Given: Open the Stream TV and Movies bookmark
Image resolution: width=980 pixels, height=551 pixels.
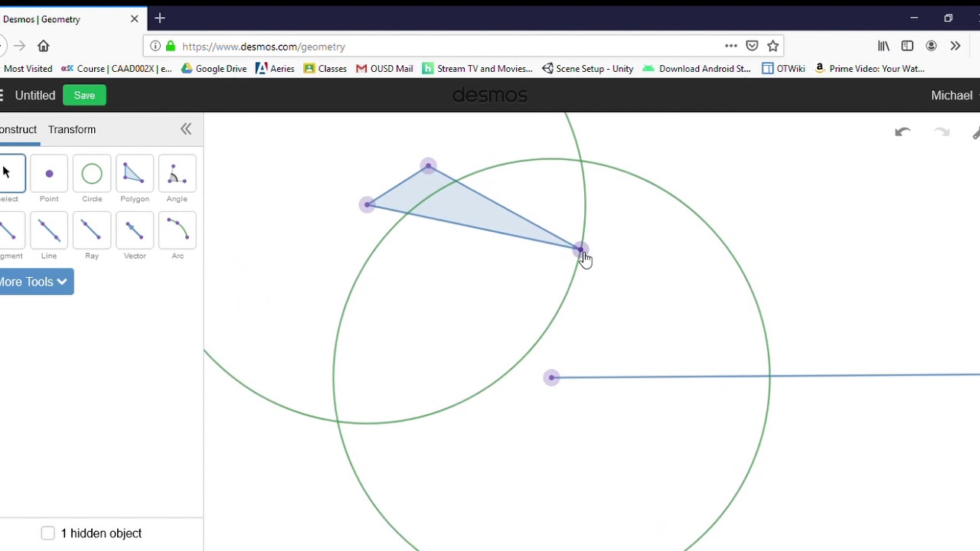Looking at the screenshot, I should (478, 68).
